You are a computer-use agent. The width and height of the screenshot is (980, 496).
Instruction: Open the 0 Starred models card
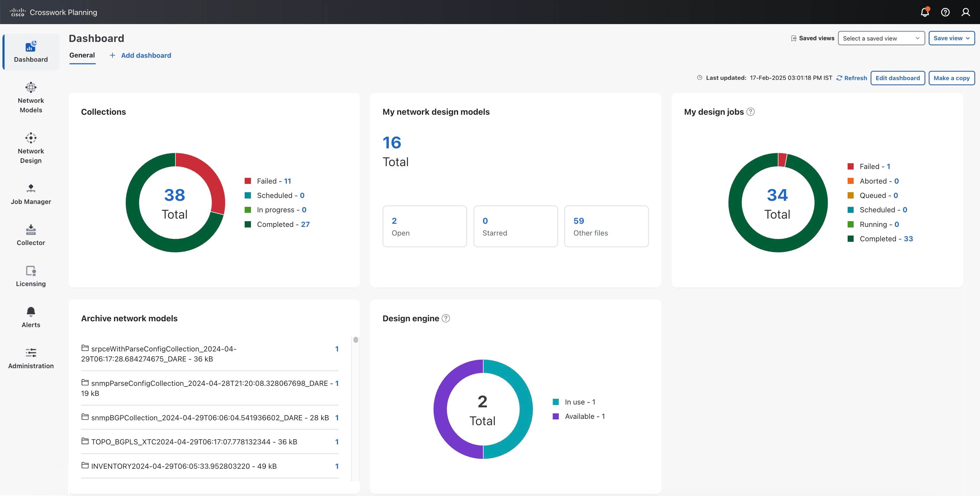pos(515,226)
